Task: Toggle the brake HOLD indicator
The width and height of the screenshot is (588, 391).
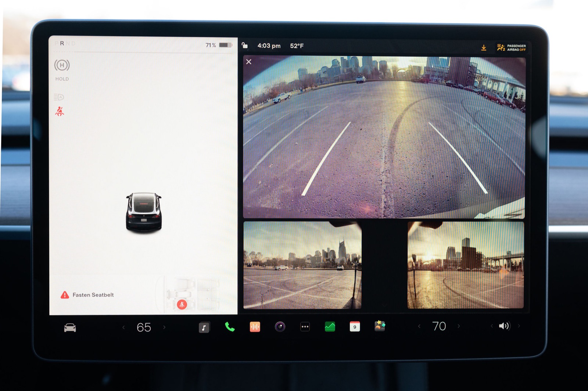Action: (x=62, y=66)
